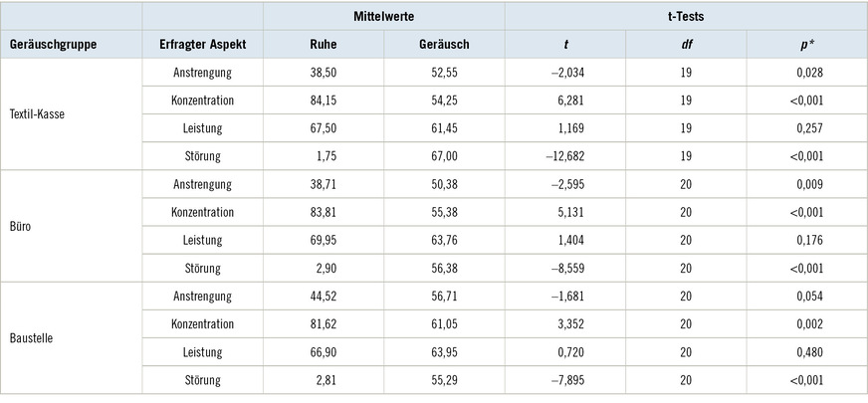
Task: Click the cell showing 67,00
Action: (x=443, y=156)
